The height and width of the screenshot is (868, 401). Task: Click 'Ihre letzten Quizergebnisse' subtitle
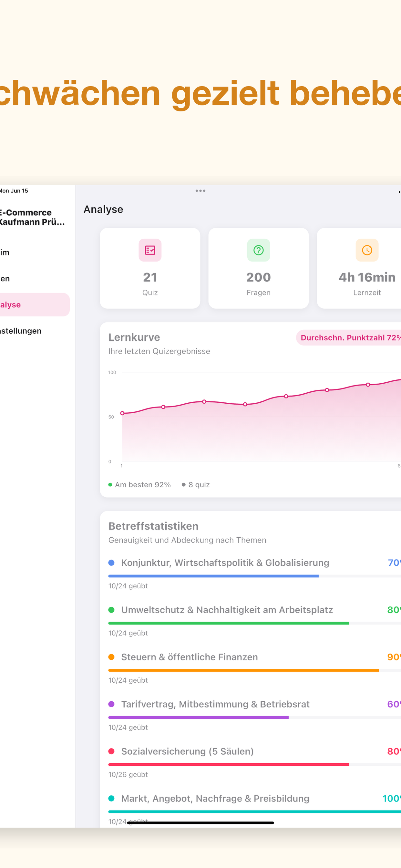[x=159, y=351]
